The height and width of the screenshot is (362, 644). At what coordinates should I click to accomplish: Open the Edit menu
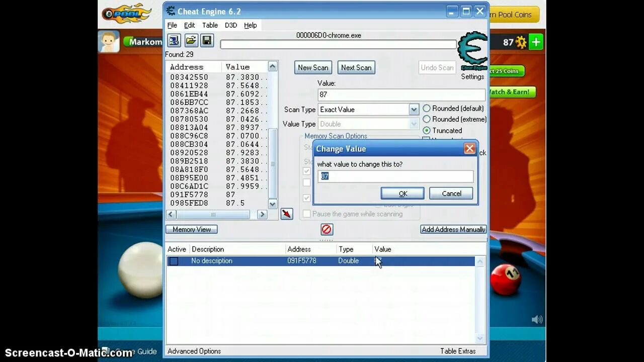point(189,25)
